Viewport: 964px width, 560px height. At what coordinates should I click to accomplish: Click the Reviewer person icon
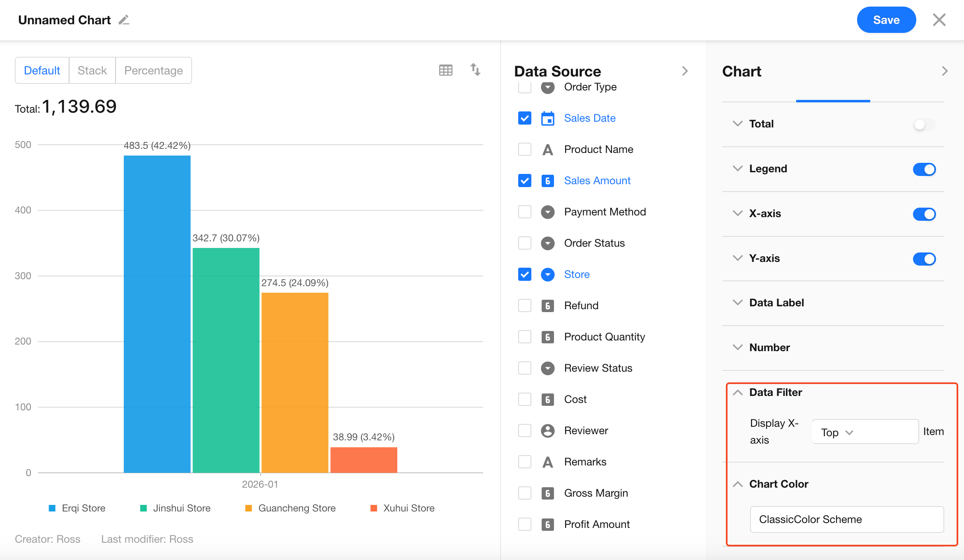547,430
